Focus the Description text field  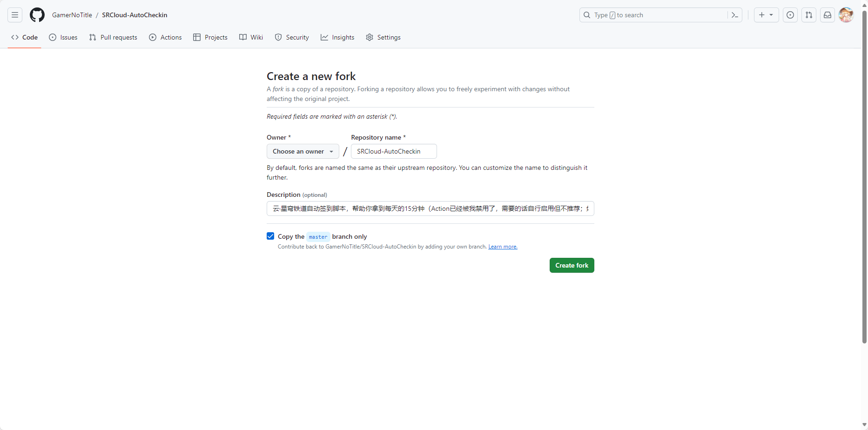click(430, 208)
